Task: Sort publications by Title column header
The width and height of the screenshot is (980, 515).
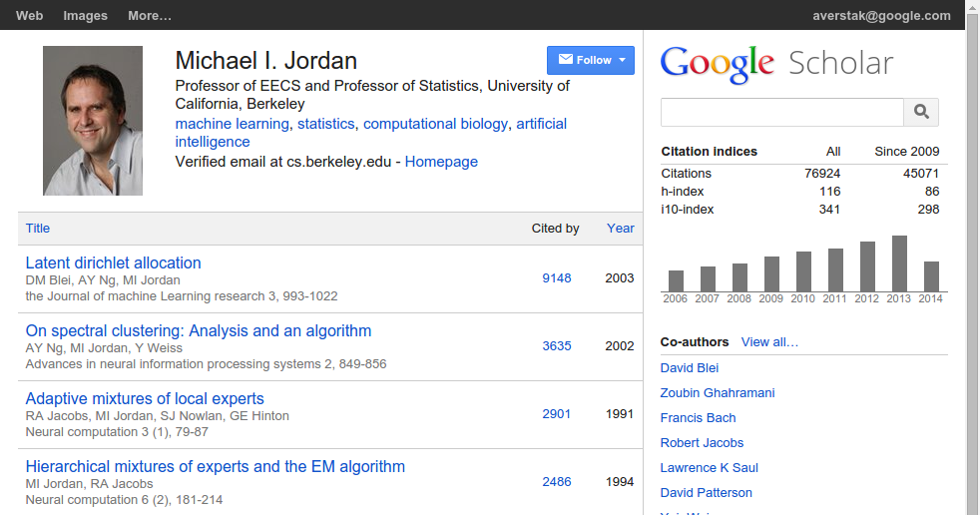Action: (x=38, y=229)
